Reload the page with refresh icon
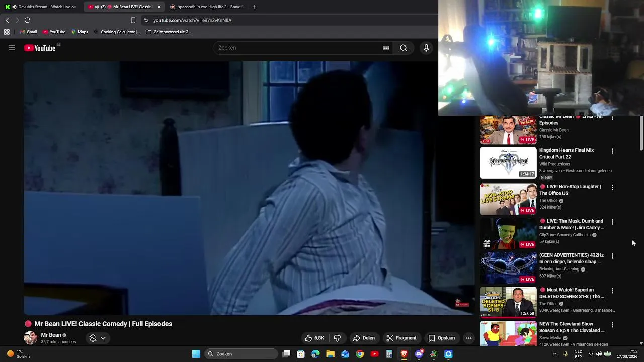This screenshot has height=362, width=644. (x=28, y=20)
